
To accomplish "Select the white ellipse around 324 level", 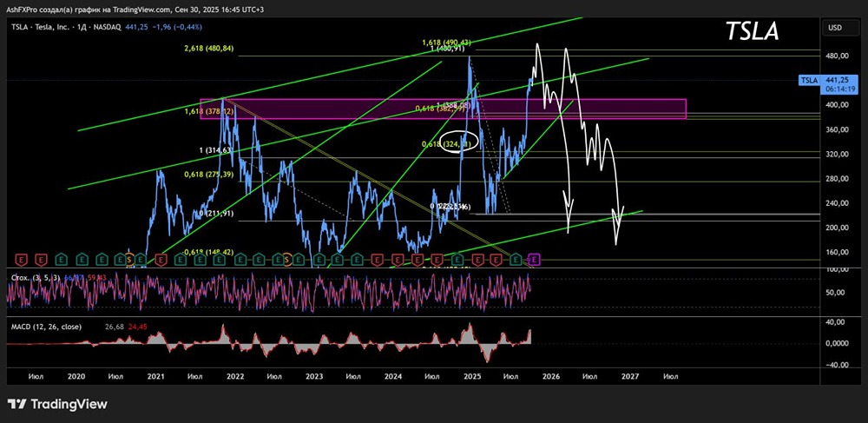I will (459, 142).
